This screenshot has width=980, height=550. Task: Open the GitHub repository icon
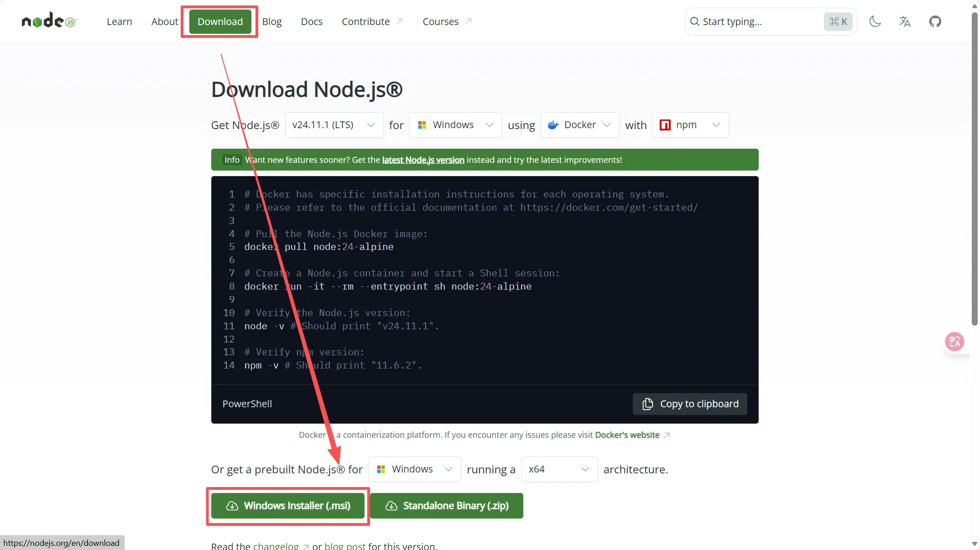pyautogui.click(x=935, y=21)
